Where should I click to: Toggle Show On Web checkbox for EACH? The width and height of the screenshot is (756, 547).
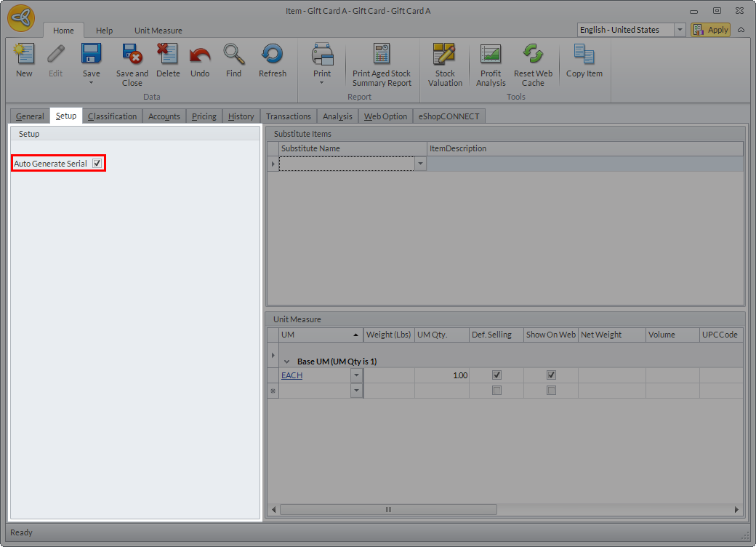pyautogui.click(x=551, y=375)
